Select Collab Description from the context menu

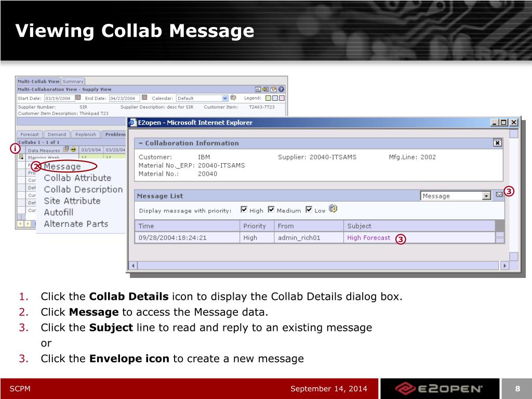click(x=84, y=189)
